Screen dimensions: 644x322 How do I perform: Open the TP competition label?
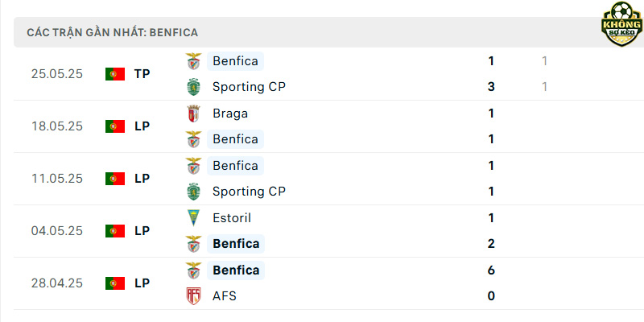pos(142,74)
